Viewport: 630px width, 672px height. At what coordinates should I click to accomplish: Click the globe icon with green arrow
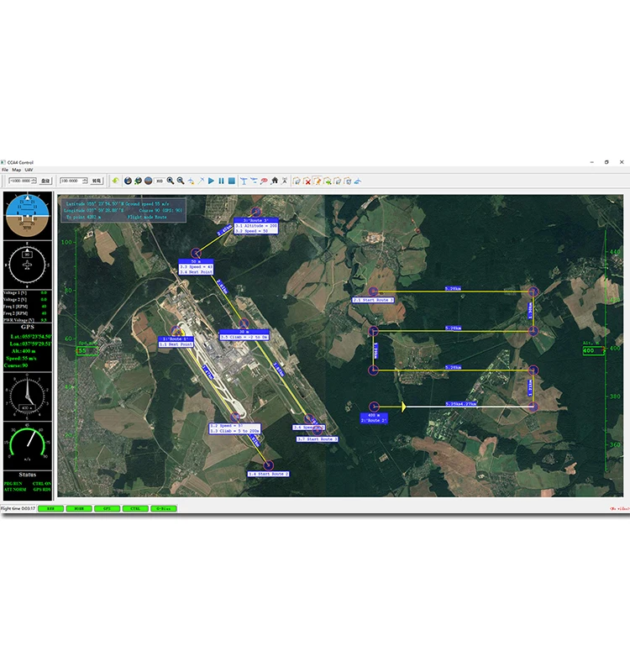click(x=138, y=181)
